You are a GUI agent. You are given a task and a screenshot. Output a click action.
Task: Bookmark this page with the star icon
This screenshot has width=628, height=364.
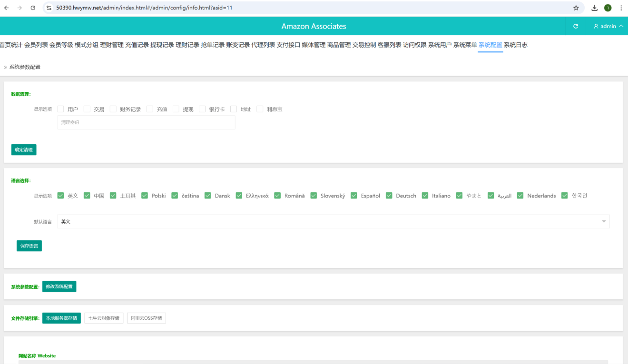coord(576,8)
